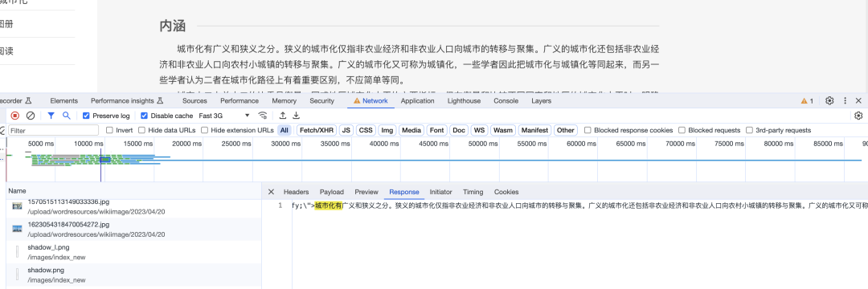This screenshot has width=868, height=289.
Task: Open Fast 3G throttling dropdown
Action: click(x=224, y=116)
